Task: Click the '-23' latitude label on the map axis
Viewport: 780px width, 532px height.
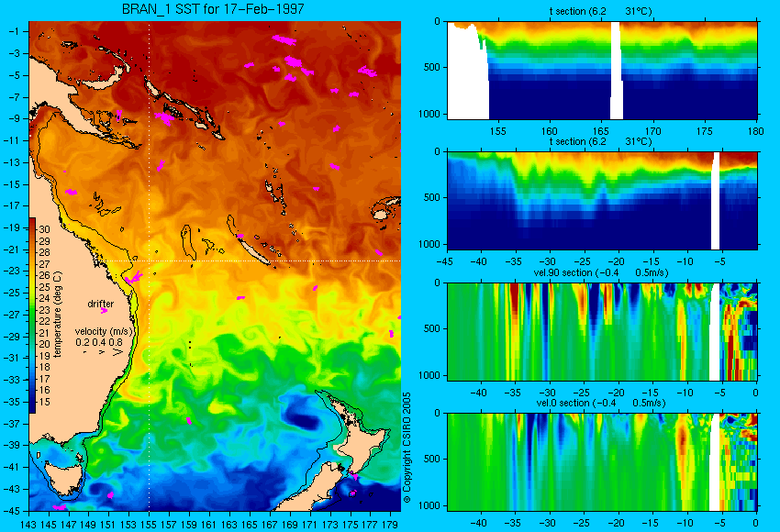Action: (11, 271)
